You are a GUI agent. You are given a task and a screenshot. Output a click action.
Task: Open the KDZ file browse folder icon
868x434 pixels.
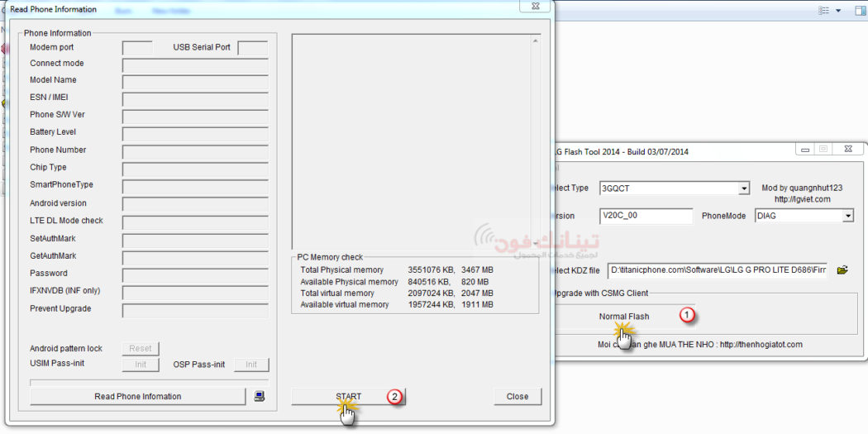click(842, 270)
